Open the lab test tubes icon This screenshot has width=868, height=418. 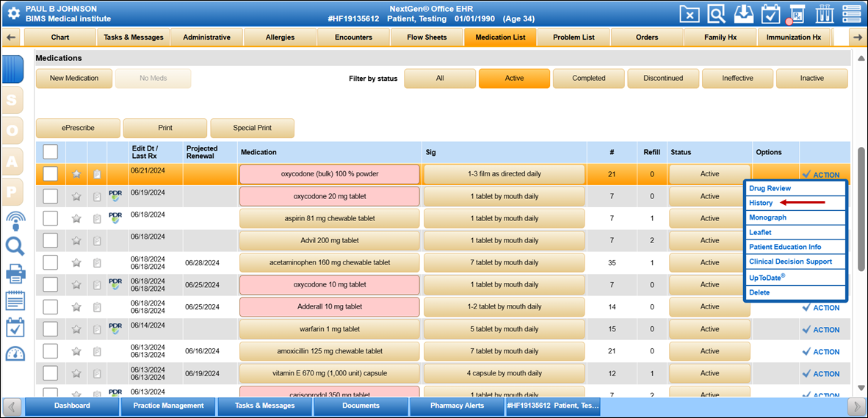coord(824,14)
